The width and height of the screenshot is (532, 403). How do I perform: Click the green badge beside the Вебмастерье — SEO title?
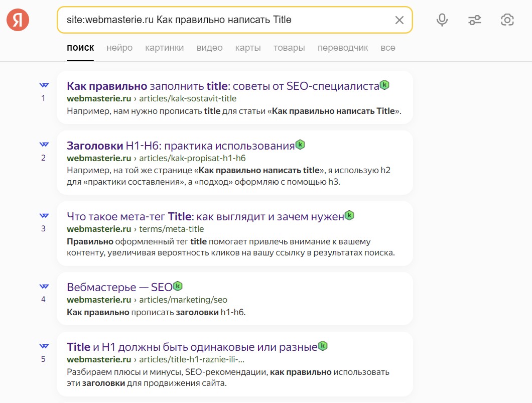point(178,287)
